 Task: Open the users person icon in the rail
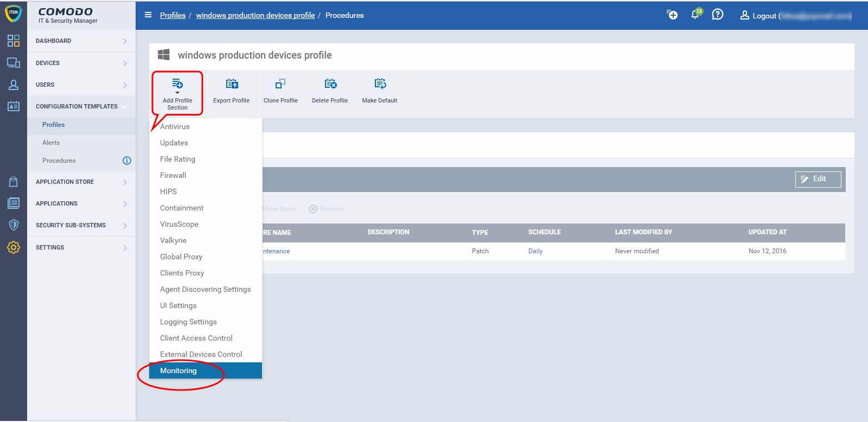14,85
